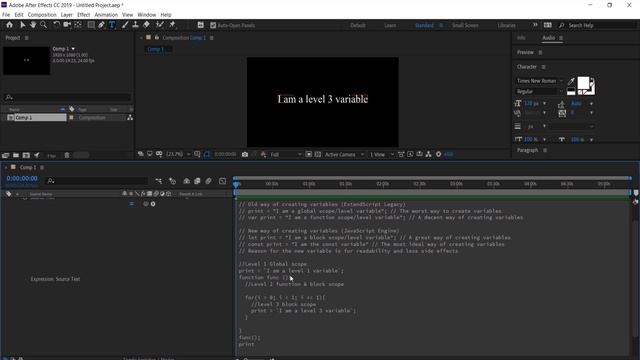This screenshot has width=640, height=360.
Task: Select the Brush tool
Action: click(x=125, y=25)
